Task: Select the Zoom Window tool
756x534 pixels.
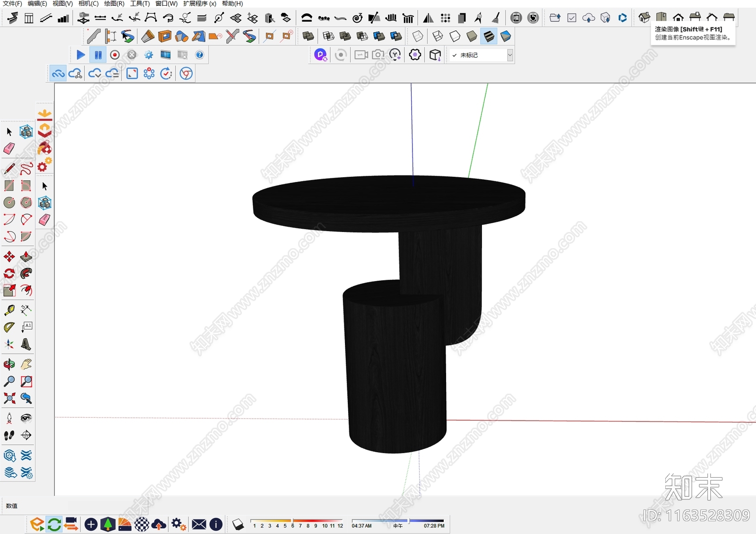Action: (x=26, y=381)
